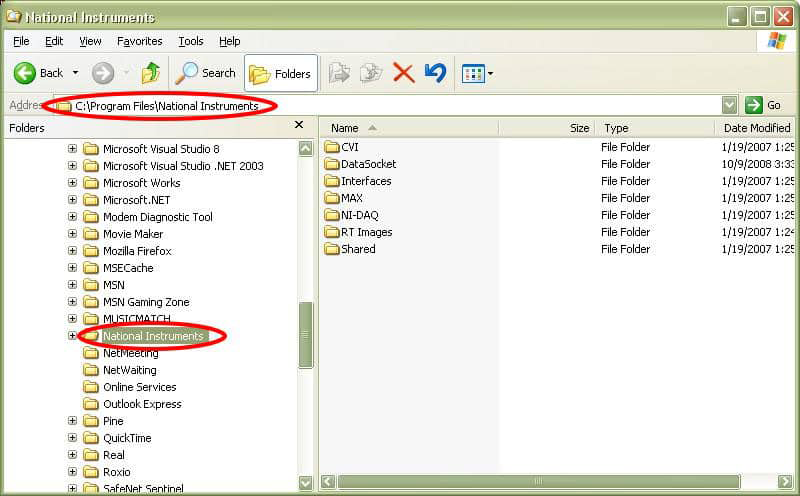Click the blue Undo arrow icon
Screen dimensions: 800x496
pyautogui.click(x=435, y=73)
